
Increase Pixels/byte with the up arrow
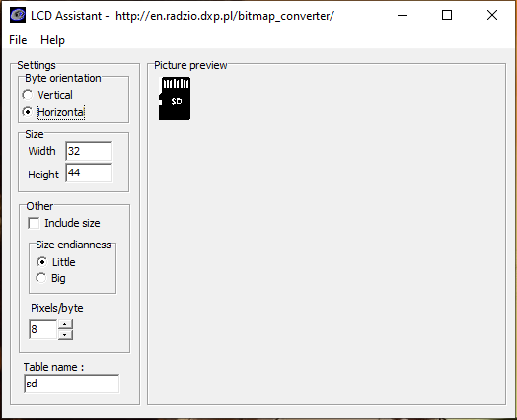tap(65, 324)
